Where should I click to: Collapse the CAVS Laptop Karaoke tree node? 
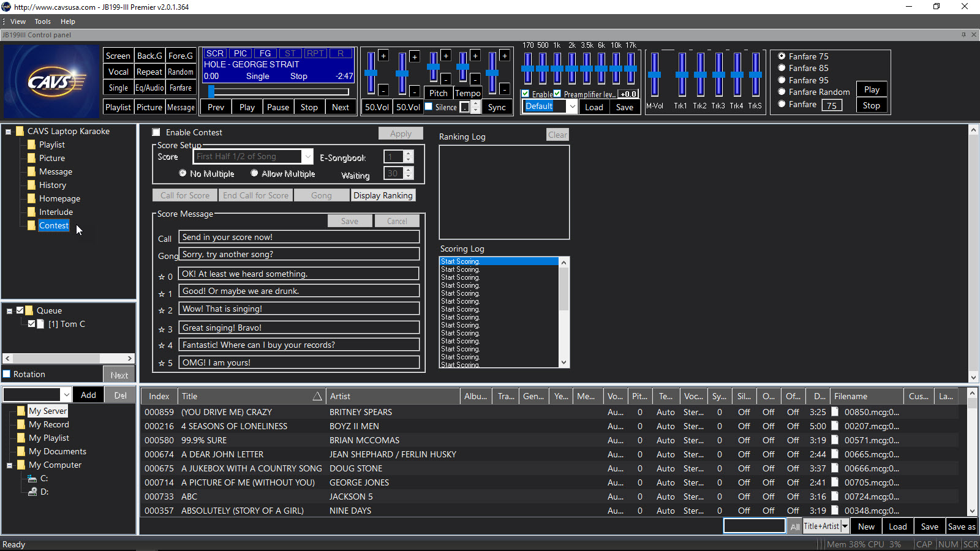[x=9, y=132]
